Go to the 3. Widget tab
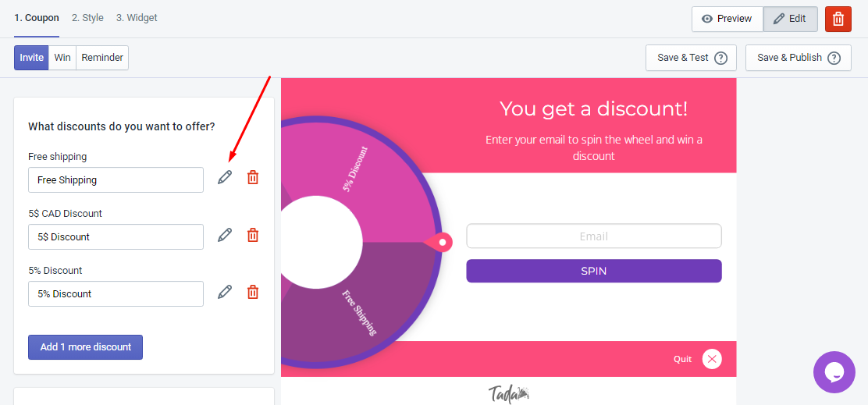The image size is (868, 405). [137, 18]
